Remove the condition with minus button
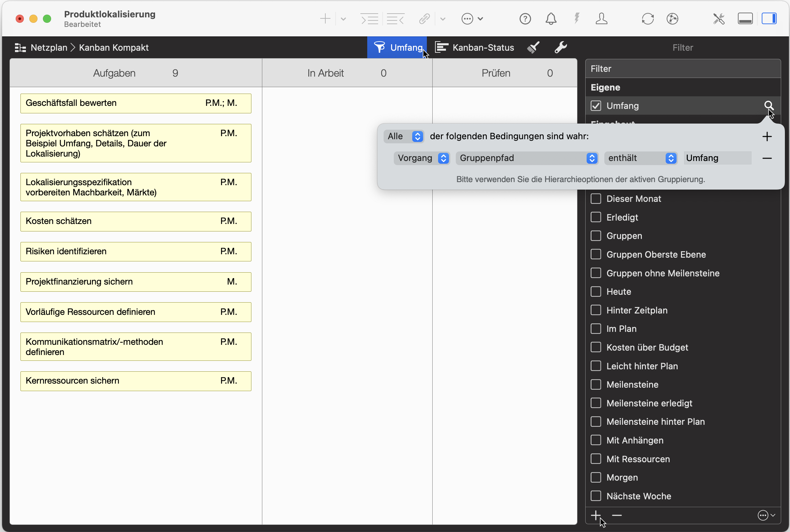The image size is (790, 532). click(767, 158)
